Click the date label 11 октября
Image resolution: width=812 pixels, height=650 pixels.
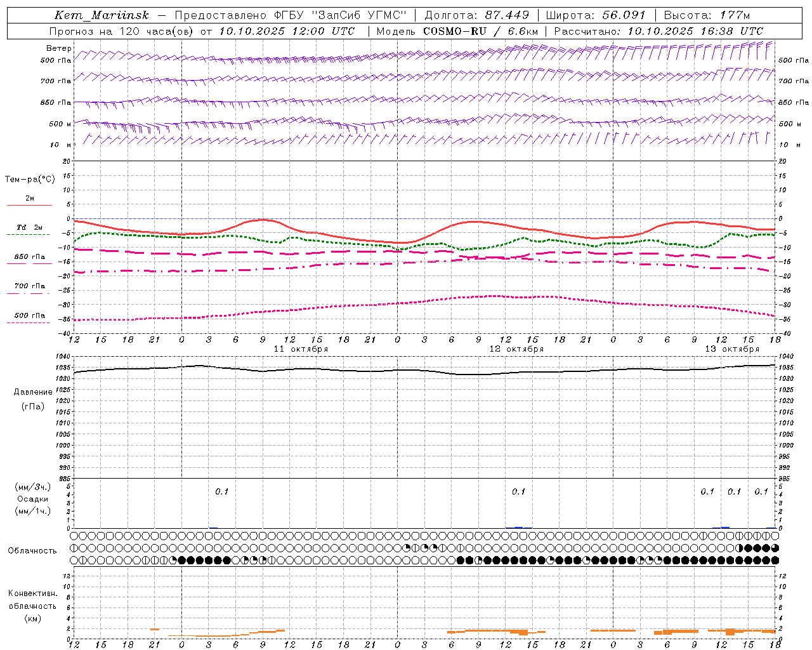click(301, 349)
